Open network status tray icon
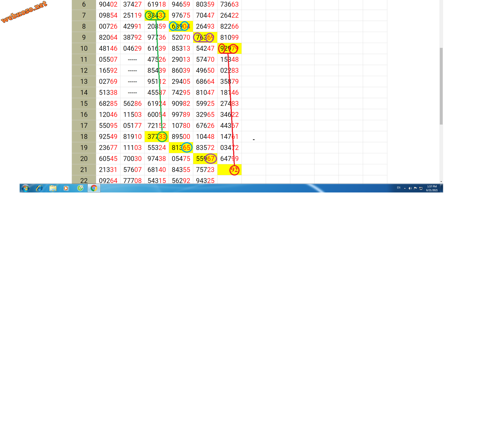 [421, 188]
